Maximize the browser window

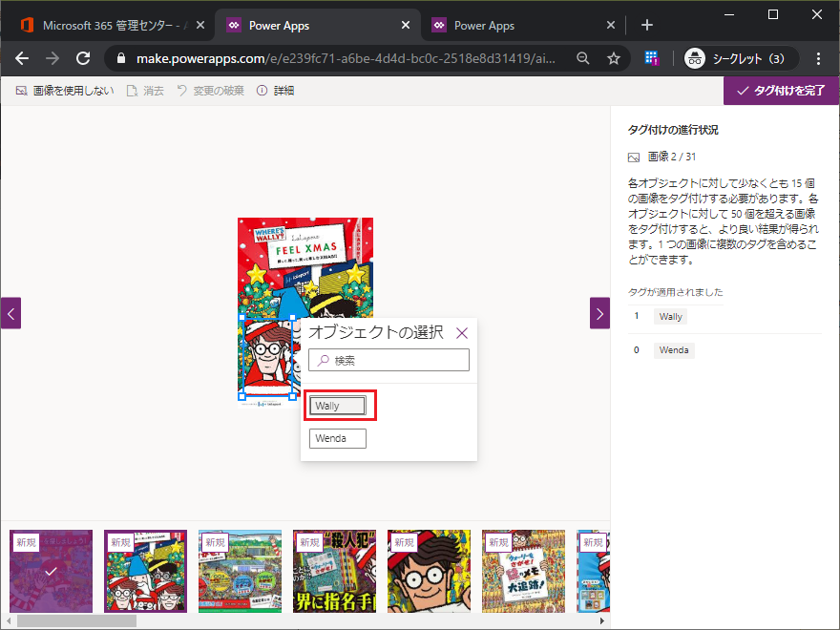773,14
